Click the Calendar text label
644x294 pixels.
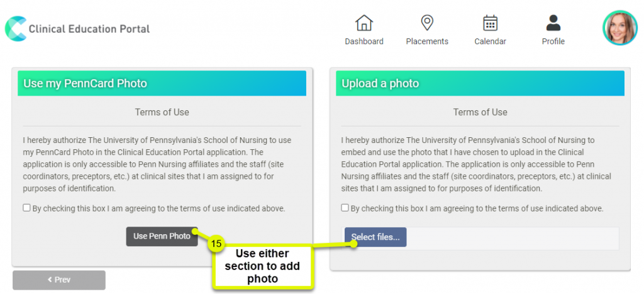(490, 42)
